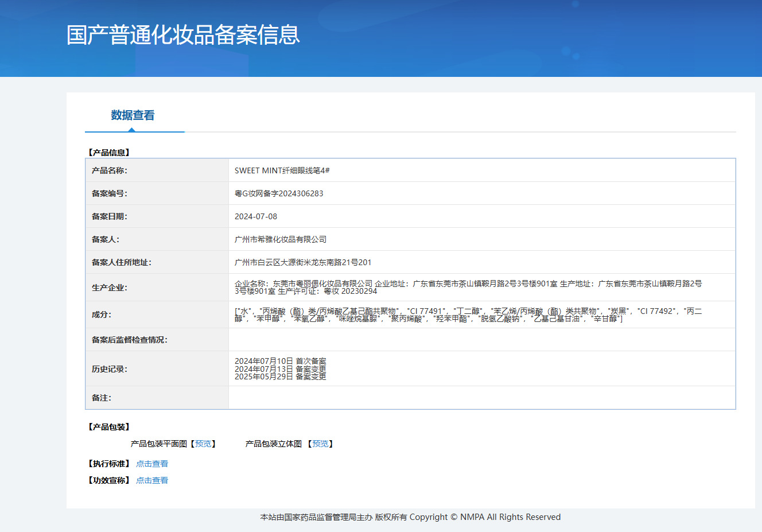Click the 备案人 company name 广州市希雅化妆品有限公司
Screen dimensions: 762x532
(x=281, y=239)
